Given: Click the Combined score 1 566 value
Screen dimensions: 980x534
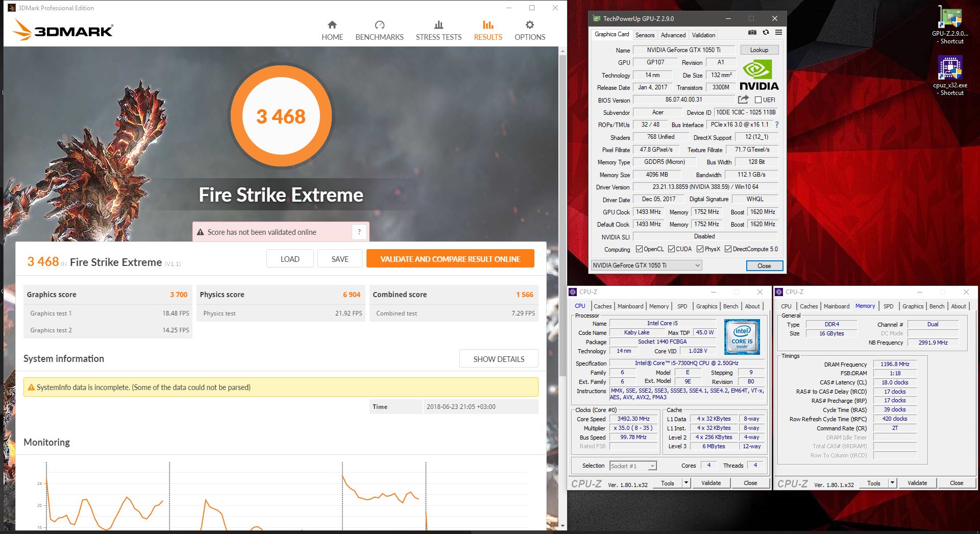Looking at the screenshot, I should coord(524,295).
